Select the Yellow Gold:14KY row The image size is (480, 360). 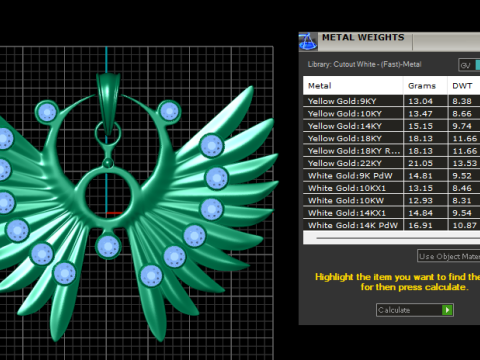click(x=392, y=126)
